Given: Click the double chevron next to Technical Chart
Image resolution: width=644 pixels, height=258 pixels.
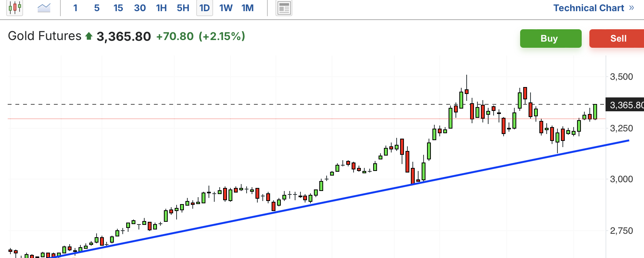Looking at the screenshot, I should pyautogui.click(x=631, y=8).
